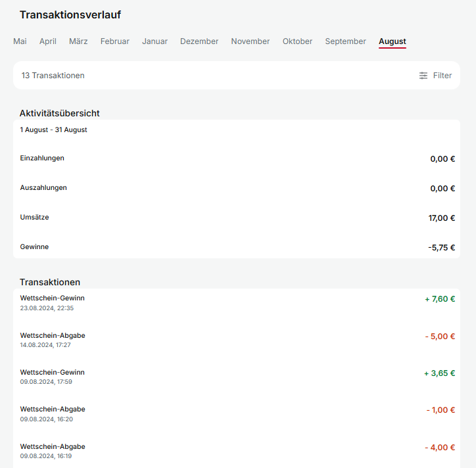The height and width of the screenshot is (468, 476).
Task: Go to the Februar tab
Action: point(115,41)
